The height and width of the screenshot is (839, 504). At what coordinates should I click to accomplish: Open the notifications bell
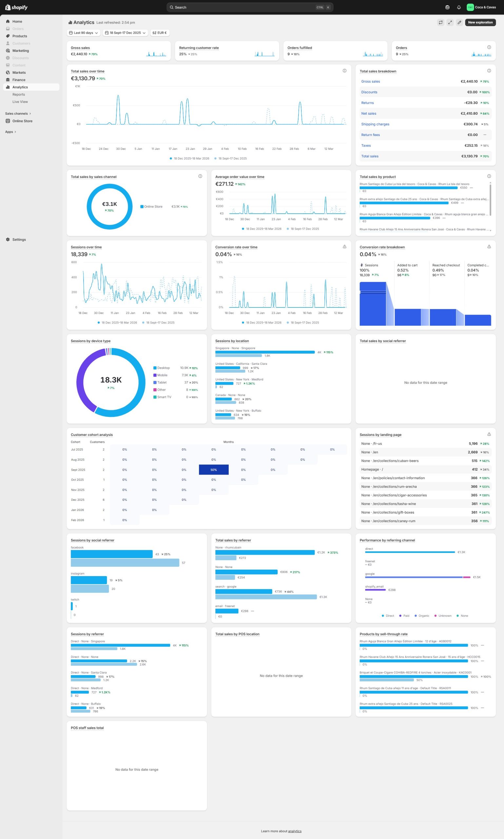[x=459, y=7]
